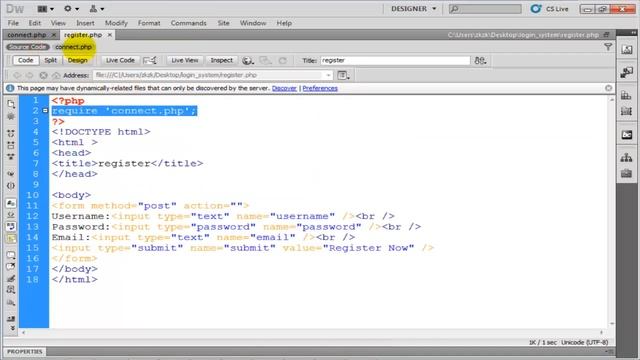This screenshot has width=640, height=360.
Task: Open Live View options dropdown beside address
Action: (x=343, y=75)
